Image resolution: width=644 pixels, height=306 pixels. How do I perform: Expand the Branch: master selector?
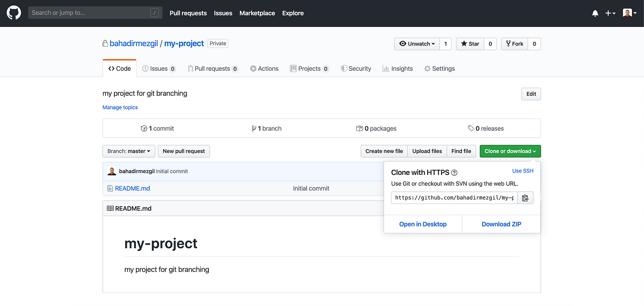click(129, 151)
